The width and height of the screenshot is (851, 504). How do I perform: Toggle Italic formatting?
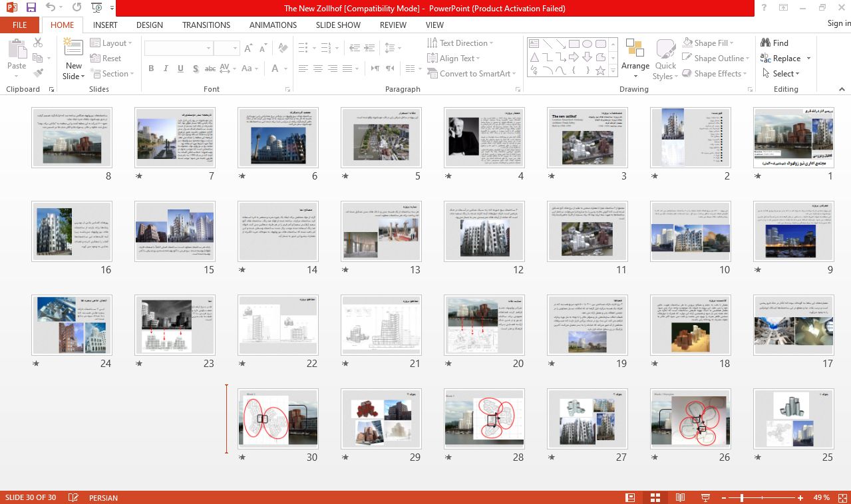tap(165, 68)
